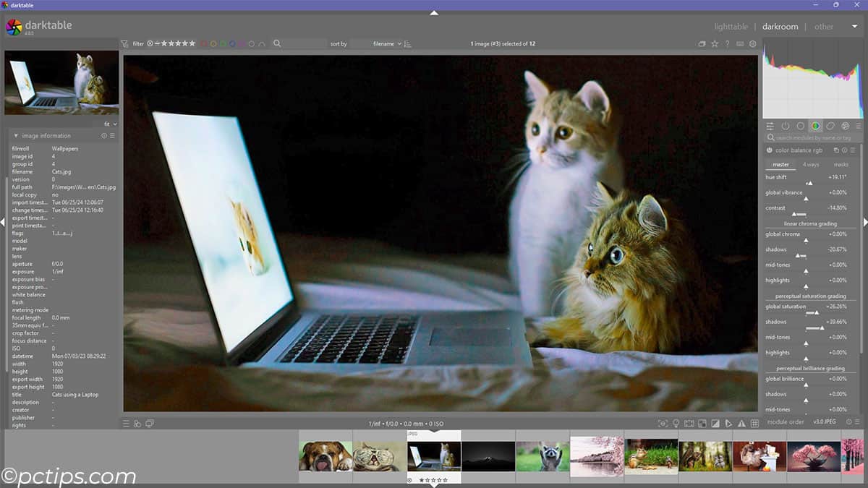Toggle color balance rgb module on or off

tap(770, 150)
